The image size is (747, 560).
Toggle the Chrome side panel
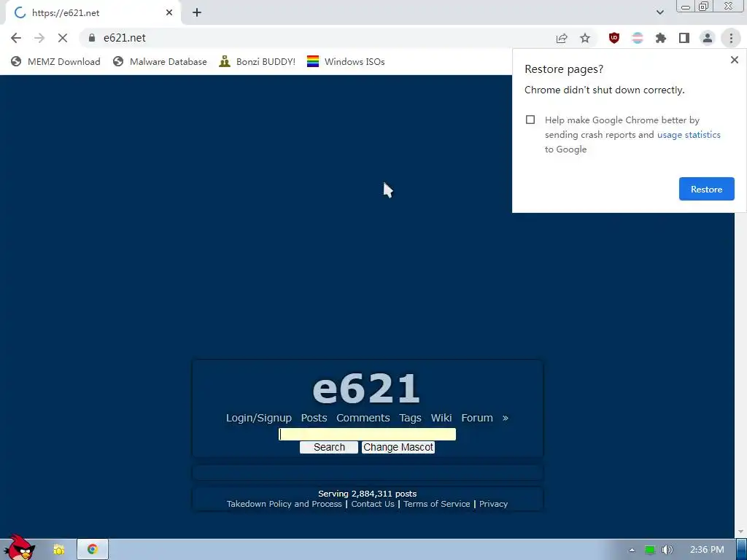point(684,38)
